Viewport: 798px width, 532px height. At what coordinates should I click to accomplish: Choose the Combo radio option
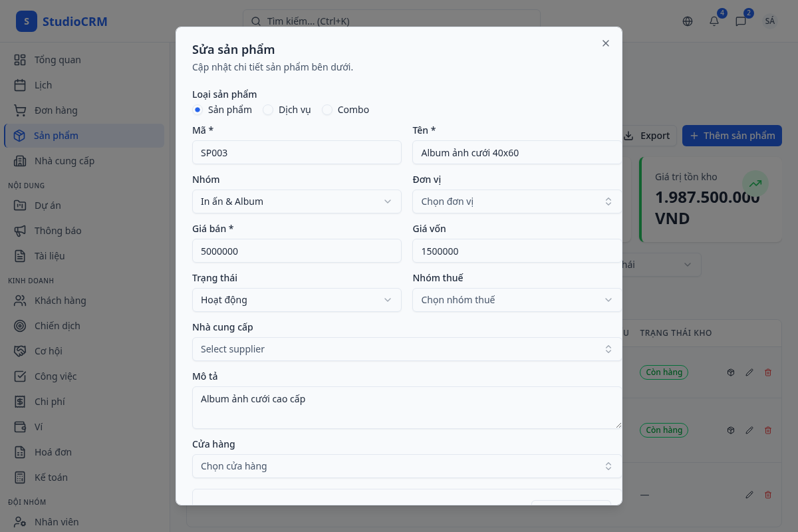[327, 110]
